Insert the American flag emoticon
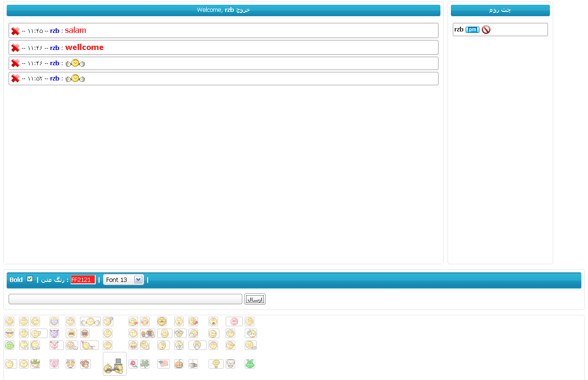 (163, 364)
